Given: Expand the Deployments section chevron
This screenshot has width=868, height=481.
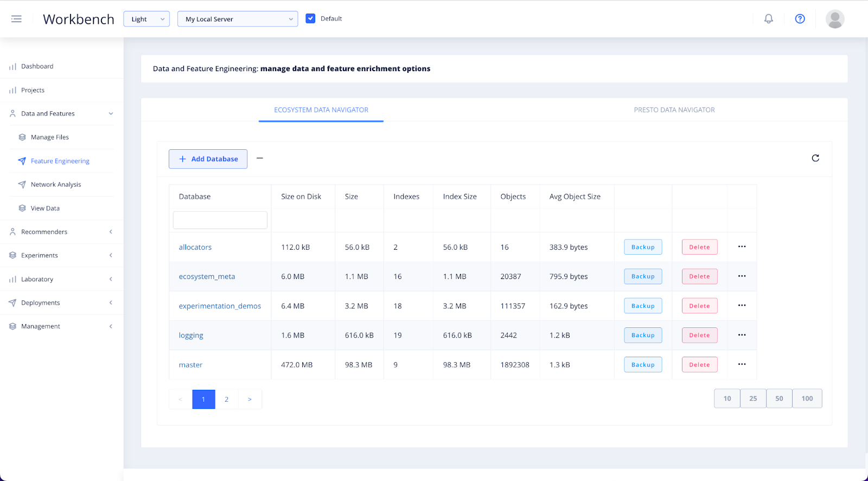Looking at the screenshot, I should (111, 302).
